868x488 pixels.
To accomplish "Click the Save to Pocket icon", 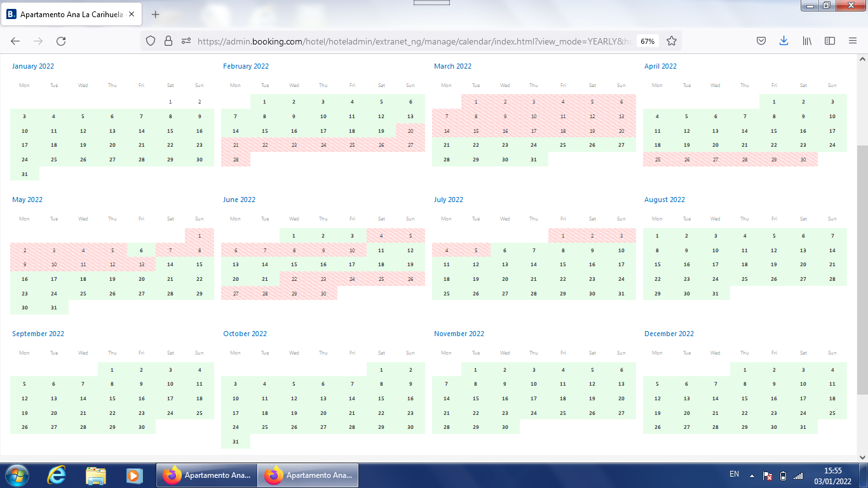I will click(761, 41).
